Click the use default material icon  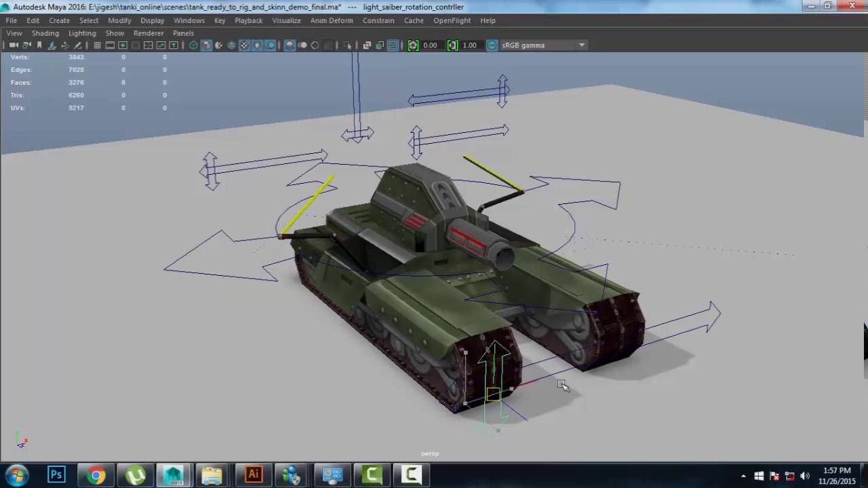[x=219, y=45]
